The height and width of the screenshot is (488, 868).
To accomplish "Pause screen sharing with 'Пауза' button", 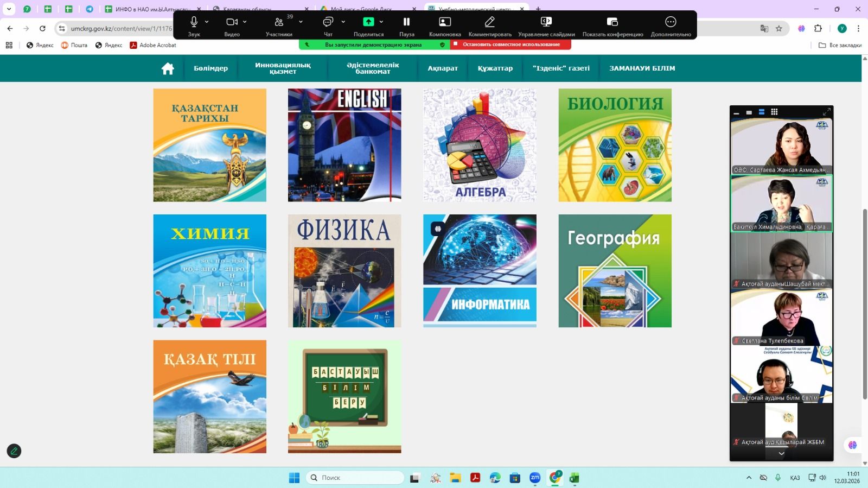I will click(406, 22).
